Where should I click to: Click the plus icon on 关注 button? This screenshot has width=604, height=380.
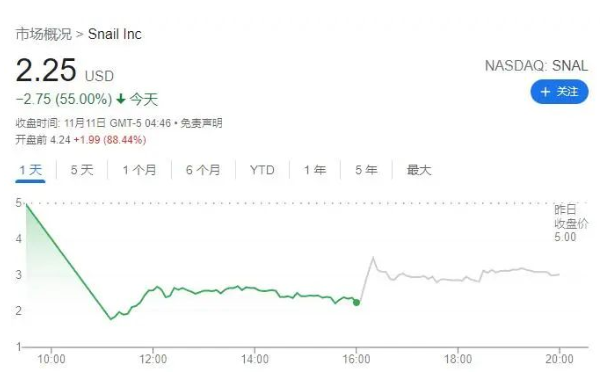545,92
